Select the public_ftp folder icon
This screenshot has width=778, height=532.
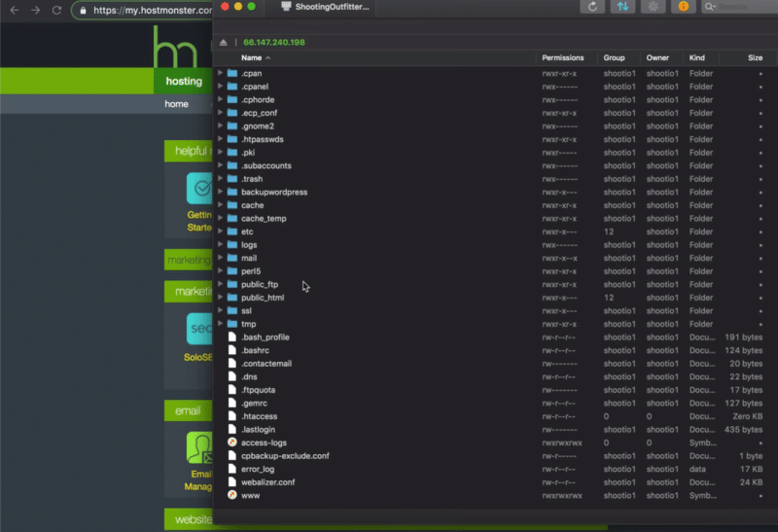coord(232,284)
